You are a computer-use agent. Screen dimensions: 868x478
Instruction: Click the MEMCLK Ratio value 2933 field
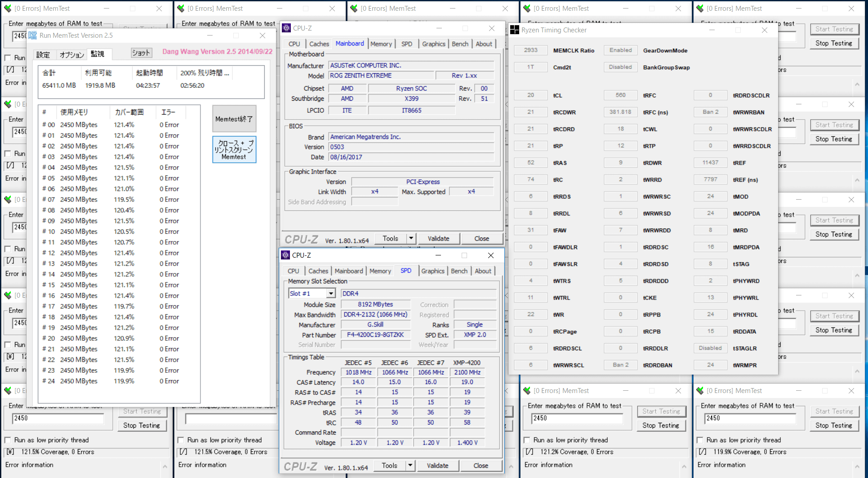[530, 50]
